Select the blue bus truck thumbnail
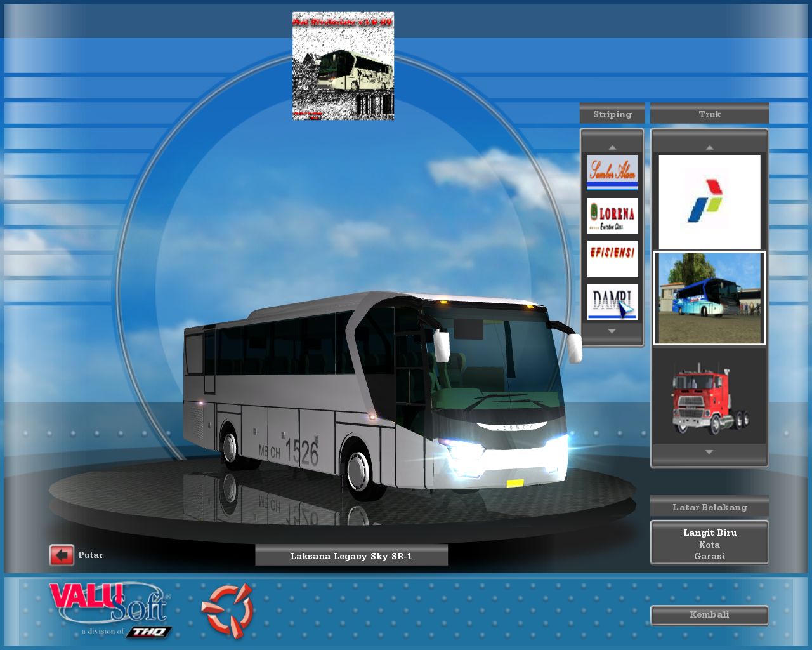 [x=709, y=298]
